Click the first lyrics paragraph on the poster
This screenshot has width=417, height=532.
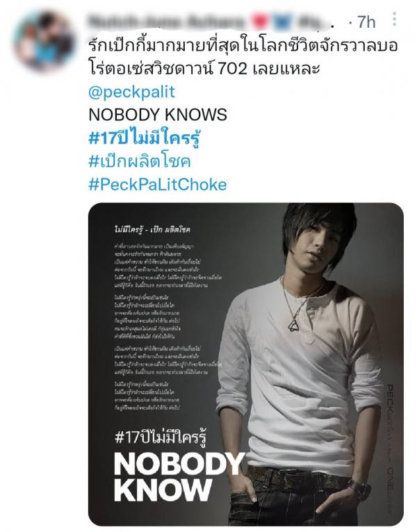pos(167,266)
